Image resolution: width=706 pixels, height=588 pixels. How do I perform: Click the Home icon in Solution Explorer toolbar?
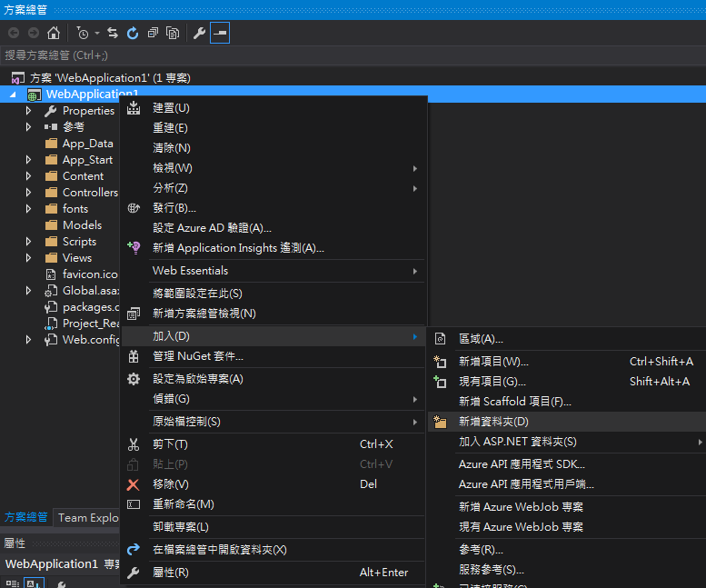tap(54, 33)
